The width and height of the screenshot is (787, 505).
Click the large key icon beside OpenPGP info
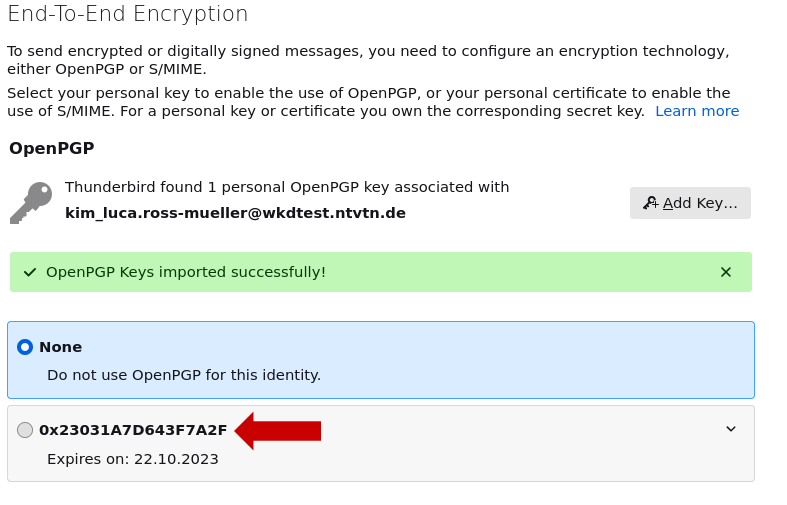click(x=31, y=202)
